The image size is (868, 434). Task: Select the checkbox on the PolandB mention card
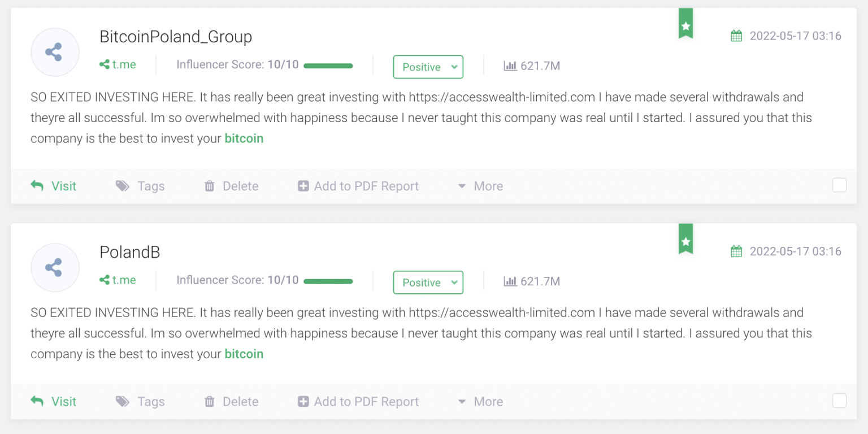click(x=839, y=401)
